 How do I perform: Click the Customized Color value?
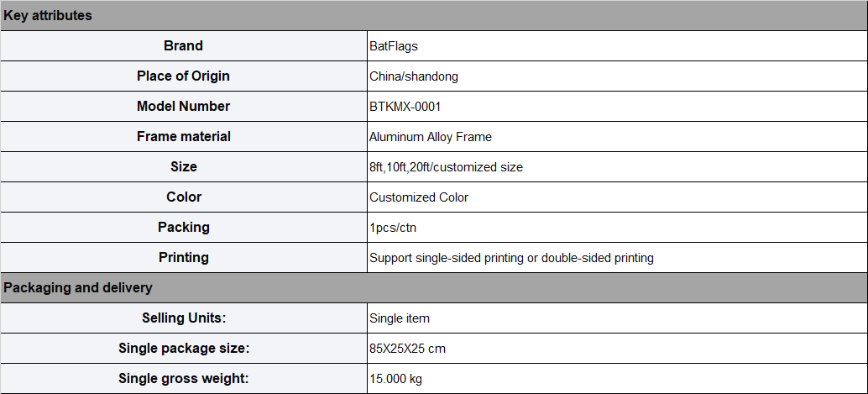[419, 197]
